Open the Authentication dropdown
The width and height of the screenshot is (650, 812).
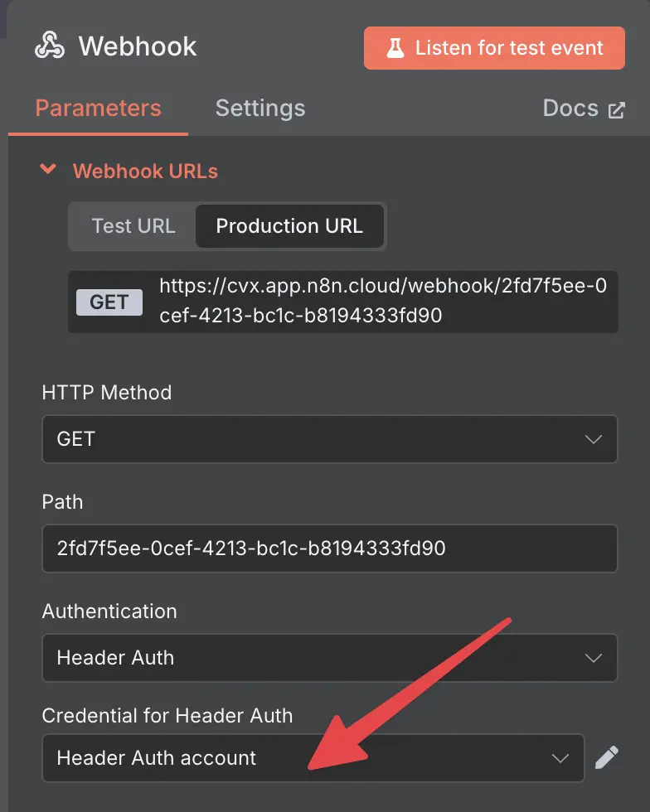pyautogui.click(x=330, y=658)
